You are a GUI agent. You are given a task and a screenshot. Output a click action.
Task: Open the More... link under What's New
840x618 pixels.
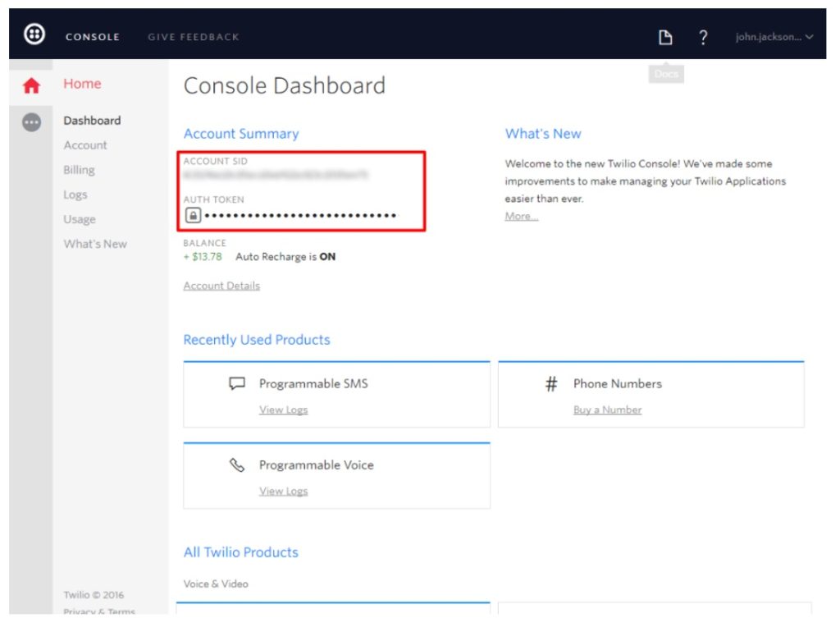tap(521, 216)
